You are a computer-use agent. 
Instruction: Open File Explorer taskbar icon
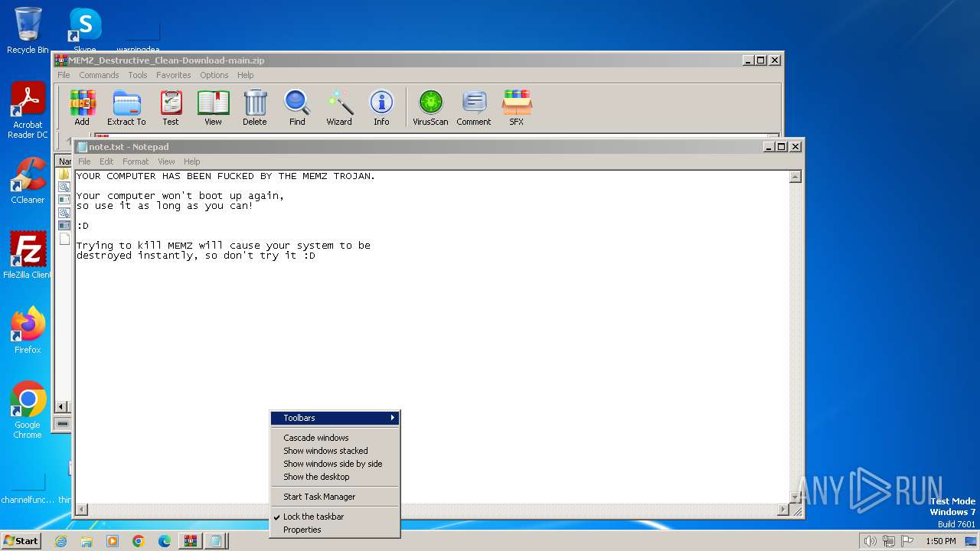[x=87, y=541]
